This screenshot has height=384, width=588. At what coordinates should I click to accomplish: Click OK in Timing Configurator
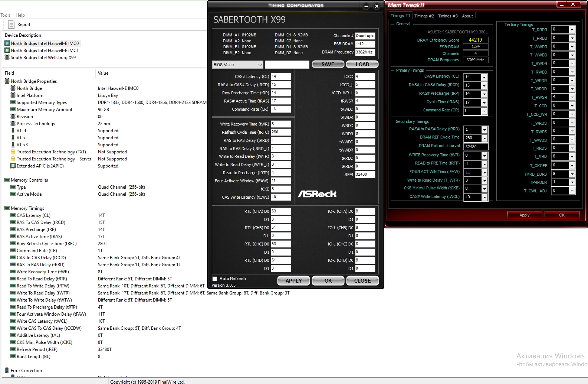coord(328,281)
